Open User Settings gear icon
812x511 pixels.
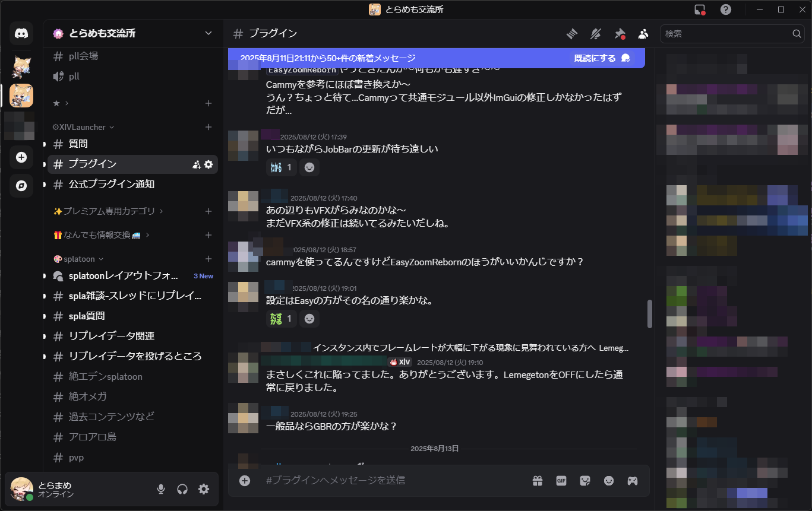pyautogui.click(x=204, y=489)
